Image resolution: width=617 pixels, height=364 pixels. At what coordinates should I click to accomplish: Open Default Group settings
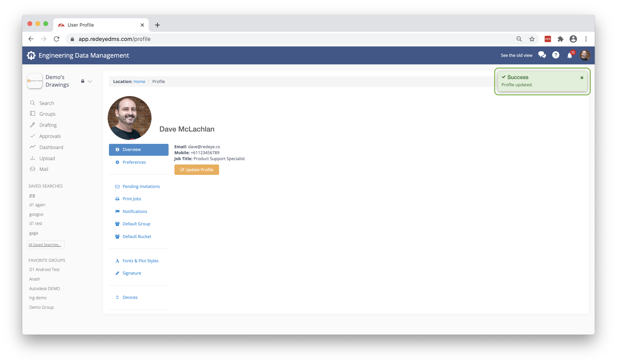tap(136, 224)
